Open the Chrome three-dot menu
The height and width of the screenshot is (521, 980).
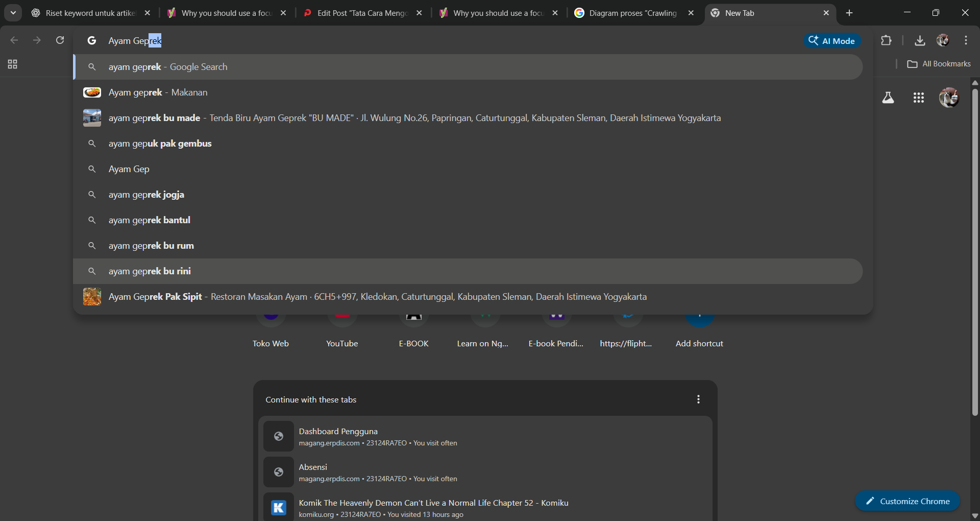click(x=966, y=40)
